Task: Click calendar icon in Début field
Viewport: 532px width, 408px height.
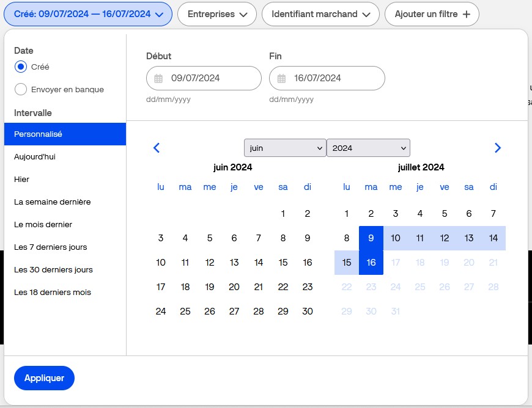Action: tap(158, 78)
